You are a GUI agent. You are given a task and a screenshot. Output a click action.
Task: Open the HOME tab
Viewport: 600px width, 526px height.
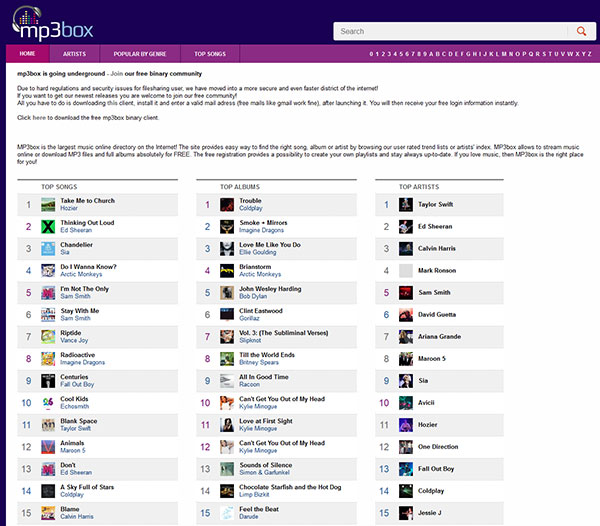click(x=28, y=54)
